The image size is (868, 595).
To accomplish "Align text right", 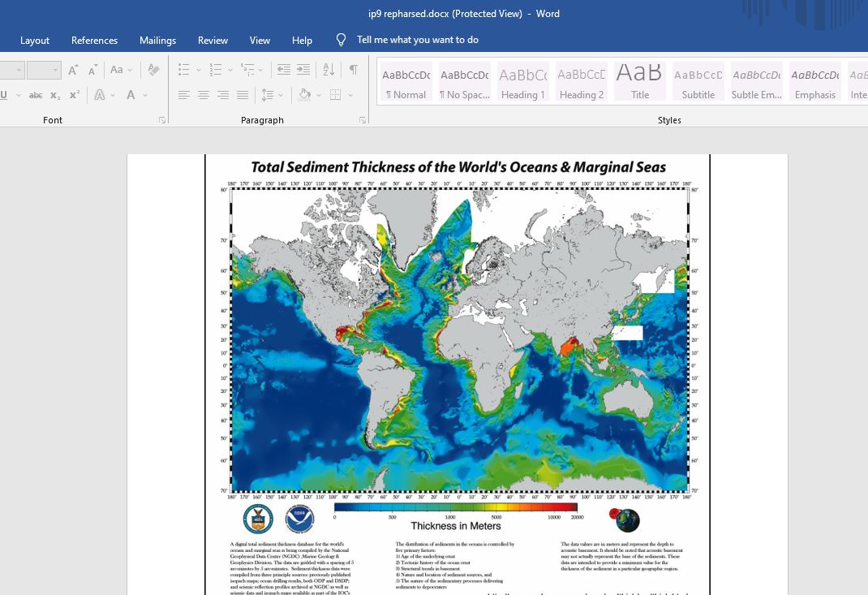I will pos(223,95).
